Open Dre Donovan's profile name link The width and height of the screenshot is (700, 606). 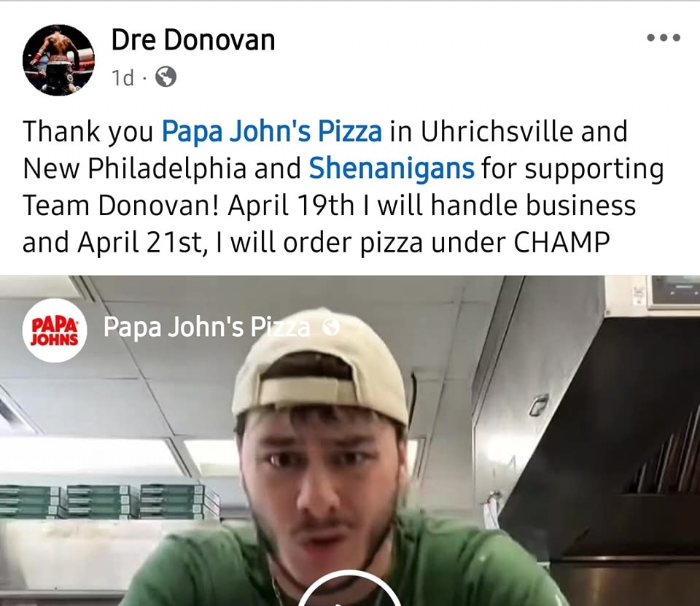point(192,40)
